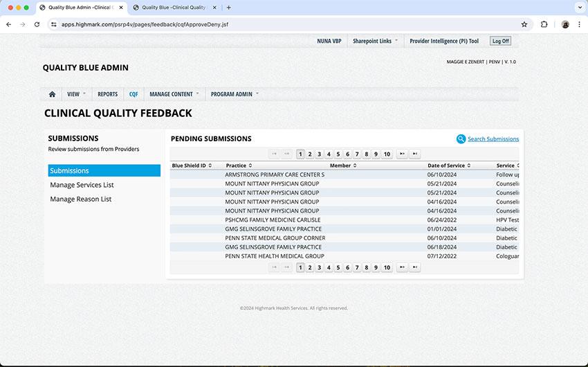The image size is (588, 367).
Task: Sort submissions by Practice column
Action: coord(239,165)
